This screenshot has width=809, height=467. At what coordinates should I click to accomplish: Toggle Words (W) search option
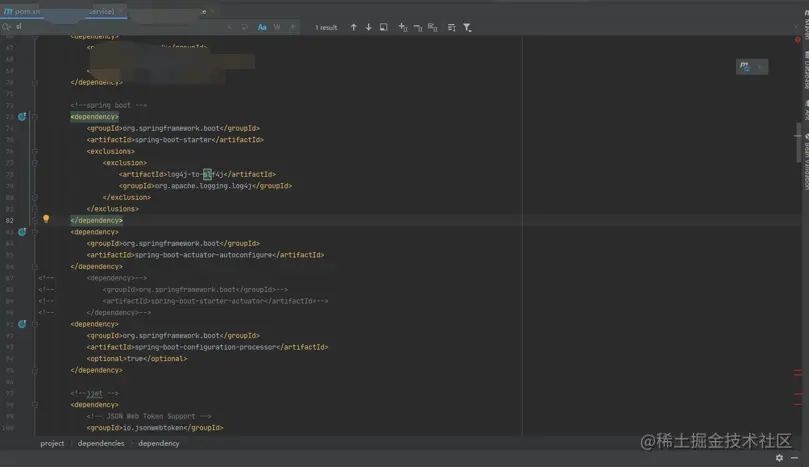(x=277, y=27)
